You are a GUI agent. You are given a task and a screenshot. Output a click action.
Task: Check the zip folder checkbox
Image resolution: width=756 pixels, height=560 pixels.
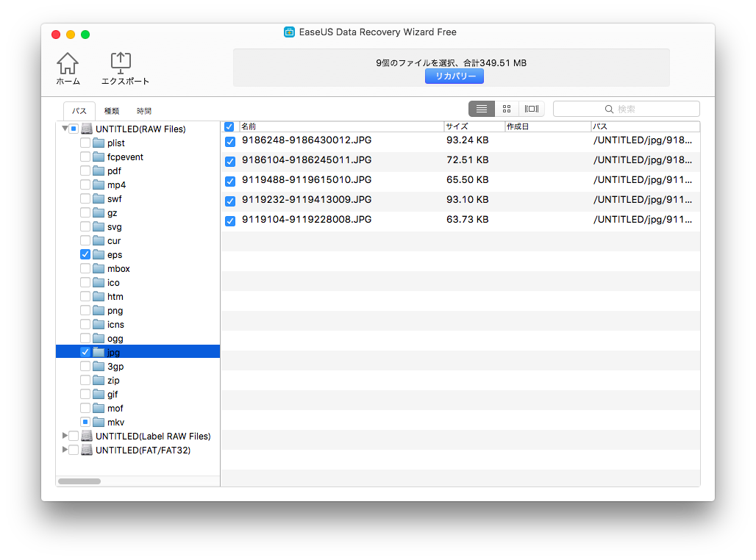(x=85, y=380)
